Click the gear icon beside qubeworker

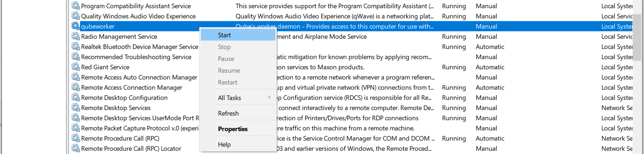[x=75, y=26]
